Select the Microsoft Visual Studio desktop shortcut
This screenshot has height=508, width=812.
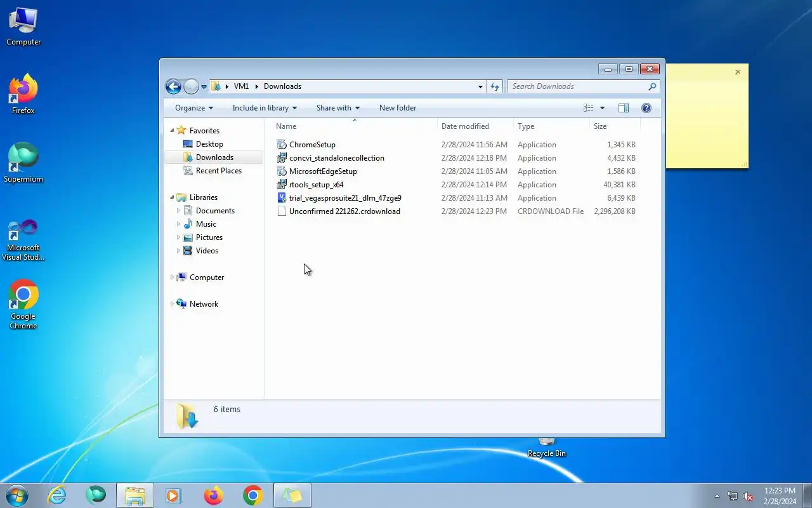[x=23, y=239]
